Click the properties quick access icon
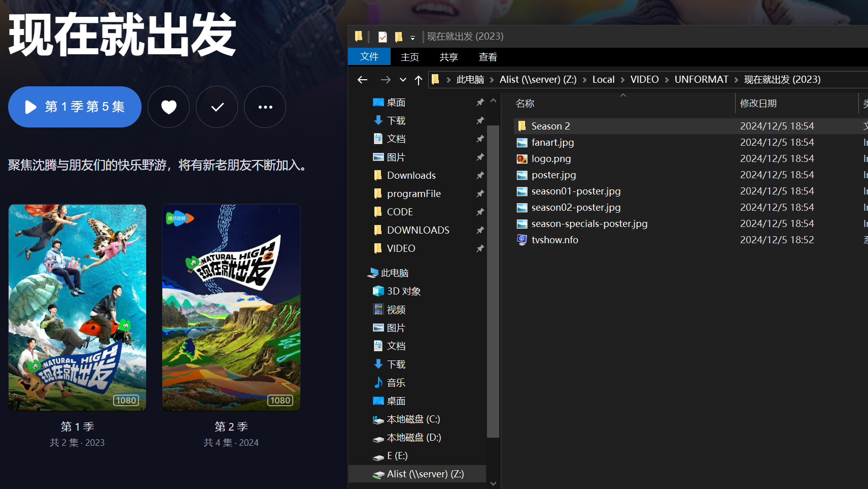This screenshot has width=868, height=489. [x=383, y=37]
